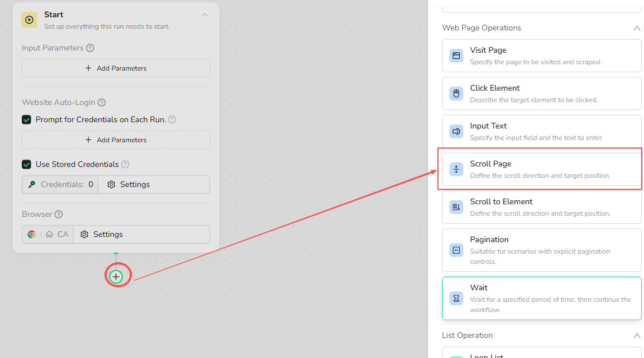Image resolution: width=644 pixels, height=358 pixels.
Task: Collapse the Start node panel
Action: point(205,15)
